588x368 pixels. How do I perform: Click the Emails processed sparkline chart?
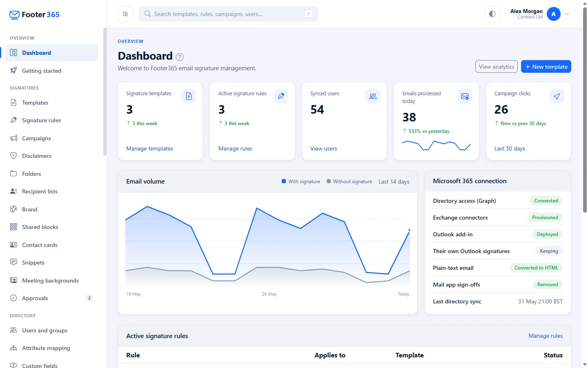click(x=437, y=146)
